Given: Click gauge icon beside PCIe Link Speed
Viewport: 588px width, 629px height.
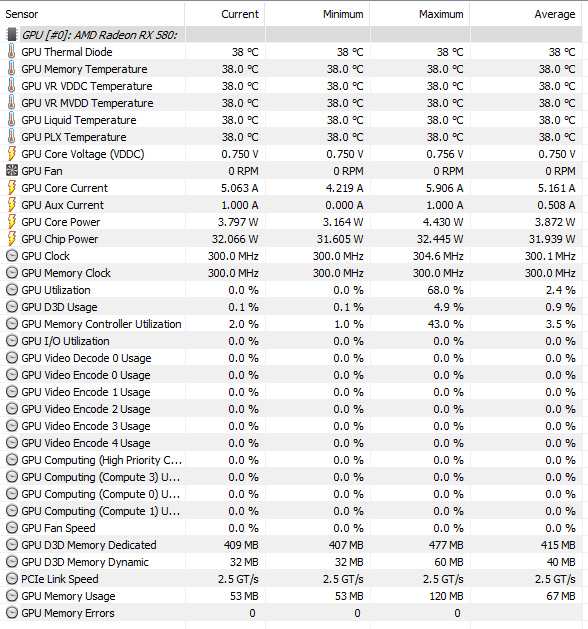Looking at the screenshot, I should pyautogui.click(x=12, y=579).
